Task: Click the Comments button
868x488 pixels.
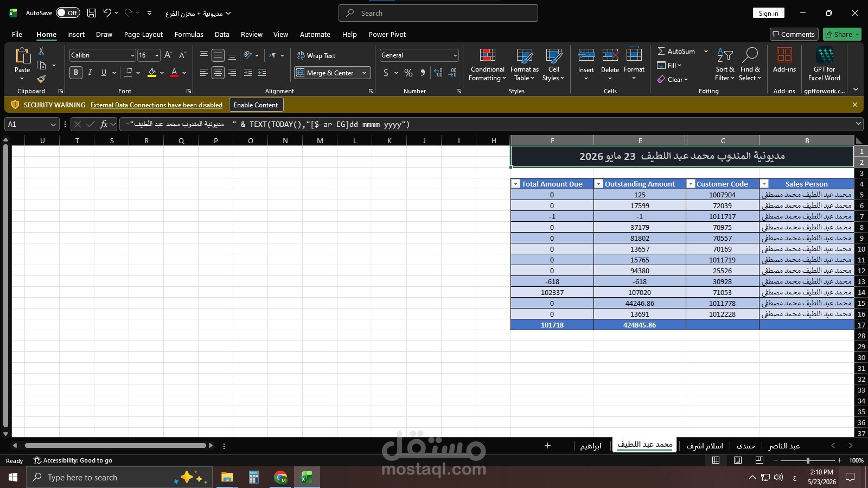Action: click(x=794, y=34)
